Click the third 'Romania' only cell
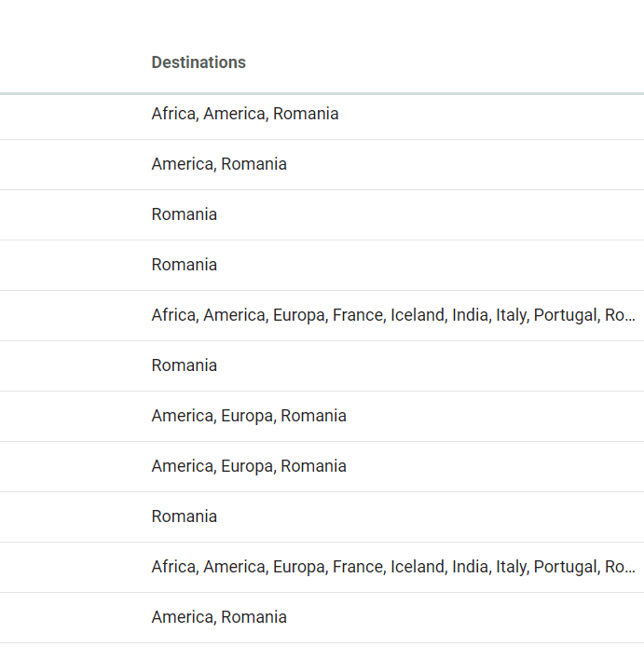The height and width of the screenshot is (647, 644). pos(185,365)
